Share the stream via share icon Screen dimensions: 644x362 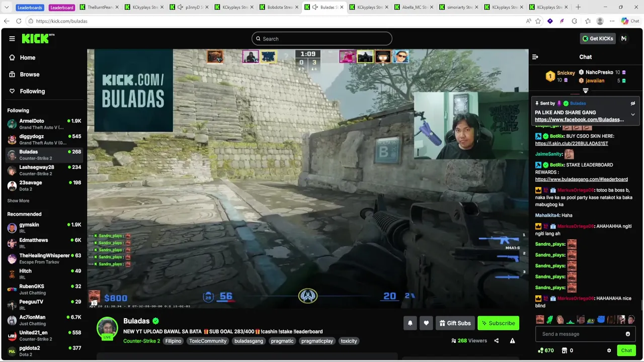pos(496,341)
